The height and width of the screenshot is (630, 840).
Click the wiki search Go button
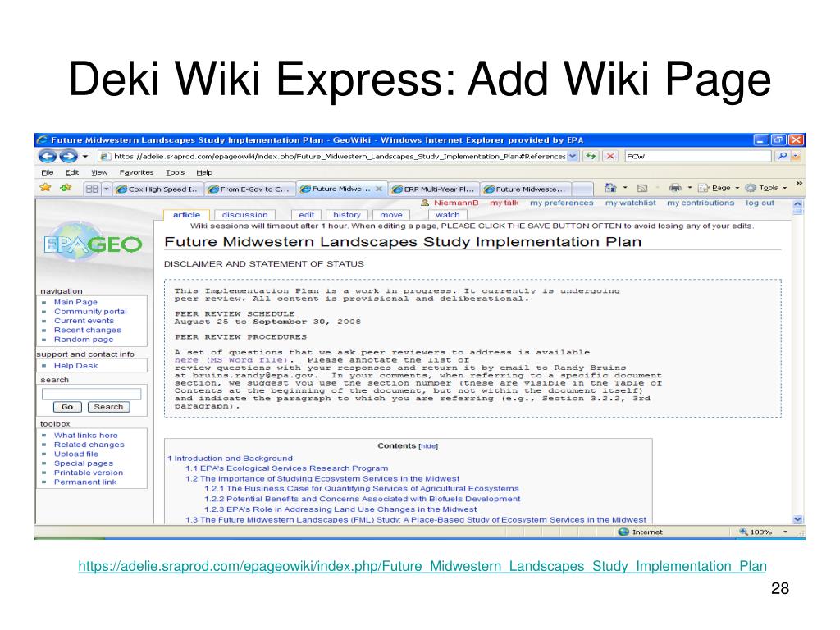coord(67,407)
